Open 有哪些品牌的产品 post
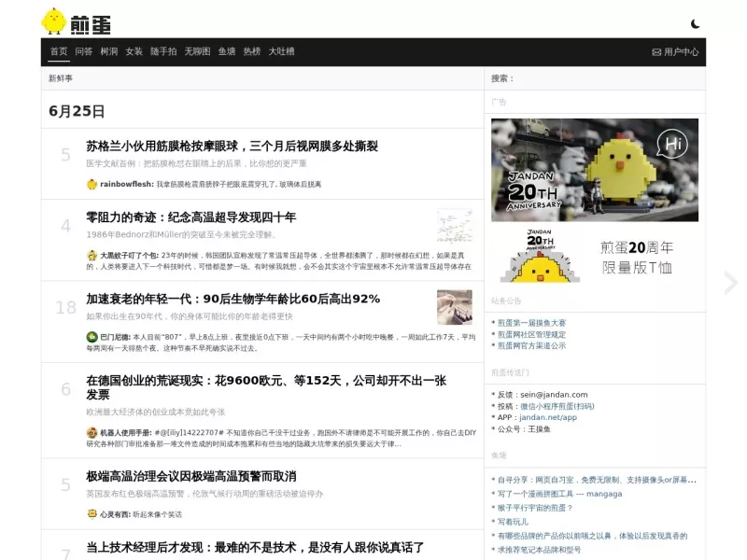747x560 pixels. (x=592, y=536)
